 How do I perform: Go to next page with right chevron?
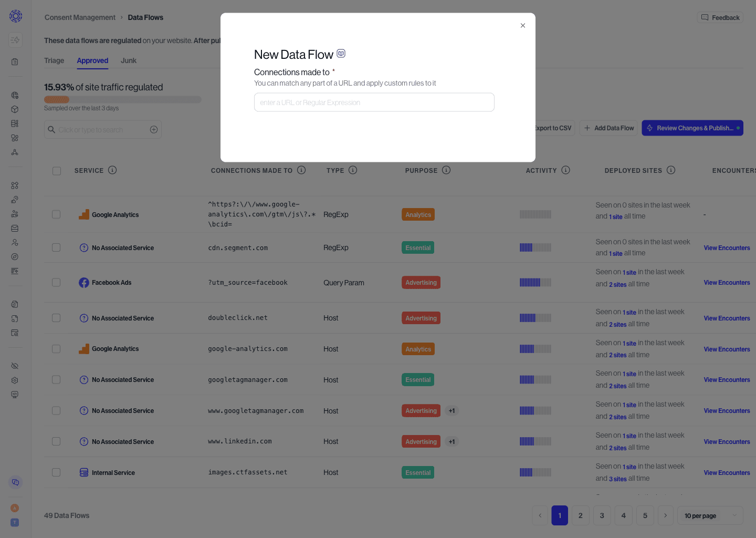coord(666,515)
